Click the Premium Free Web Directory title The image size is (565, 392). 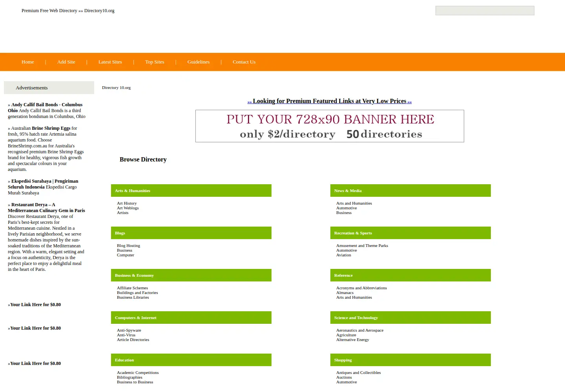(x=68, y=11)
